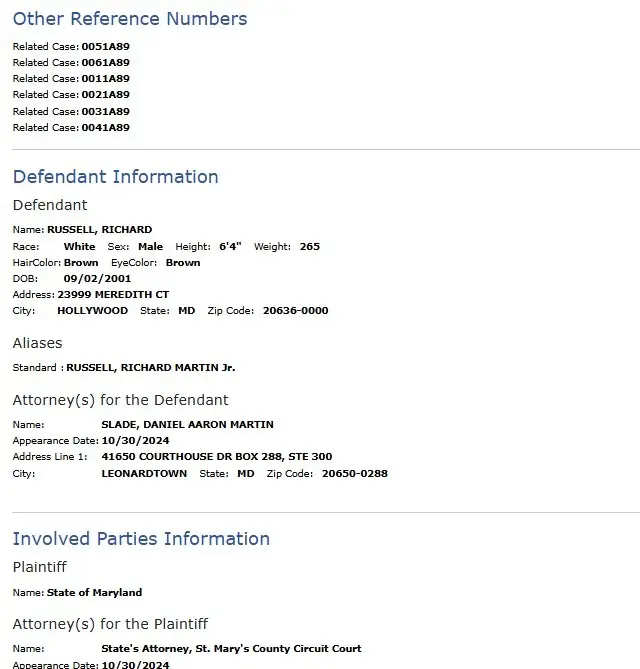Click the Involved Parties Information heading
This screenshot has height=669, width=640.
141,539
